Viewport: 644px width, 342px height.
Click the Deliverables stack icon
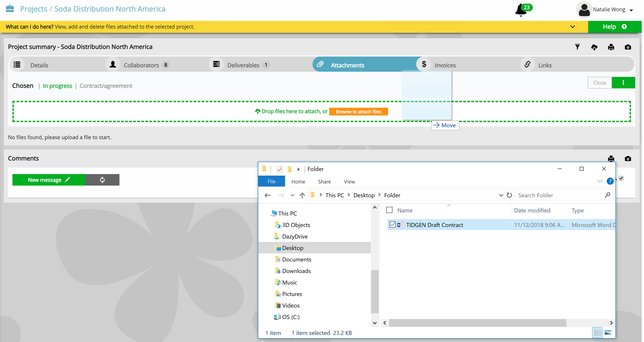(216, 64)
